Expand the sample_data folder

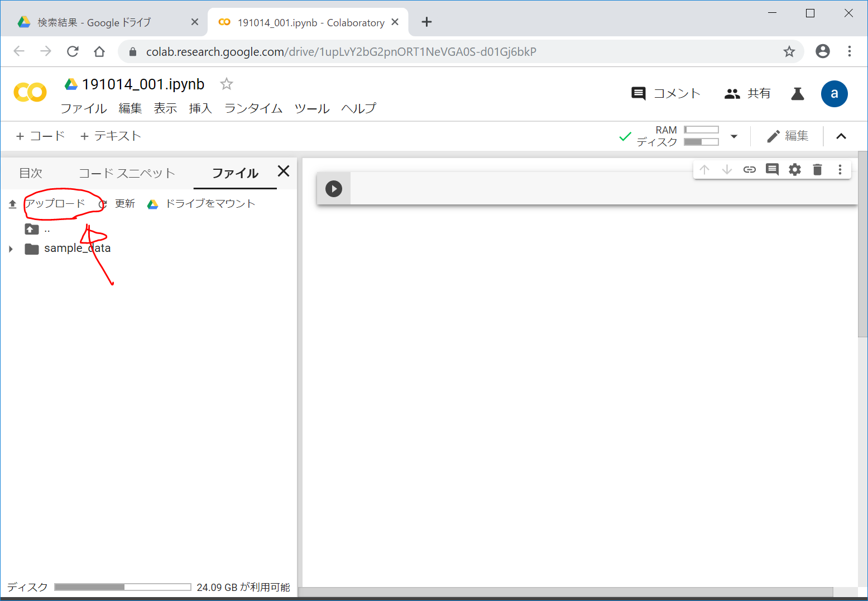coord(11,249)
